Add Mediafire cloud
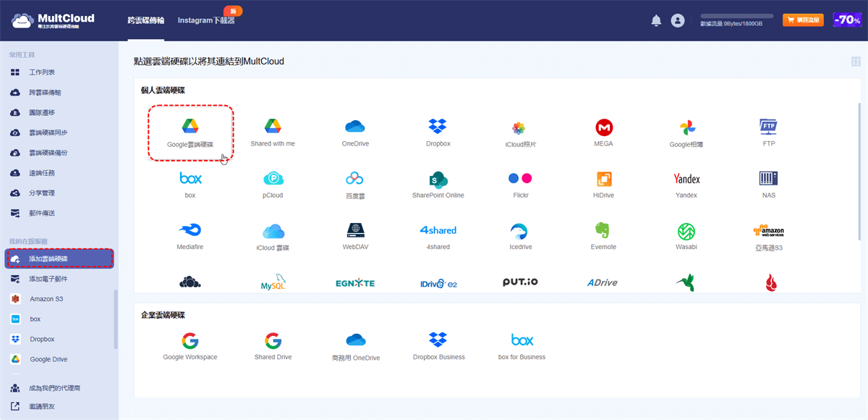 190,237
